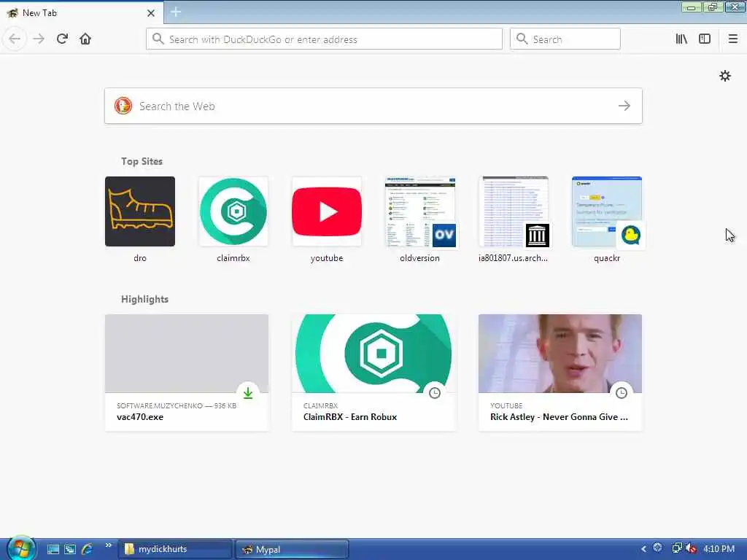Go back using the back arrow button
Viewport: 747px width, 560px height.
[x=15, y=39]
